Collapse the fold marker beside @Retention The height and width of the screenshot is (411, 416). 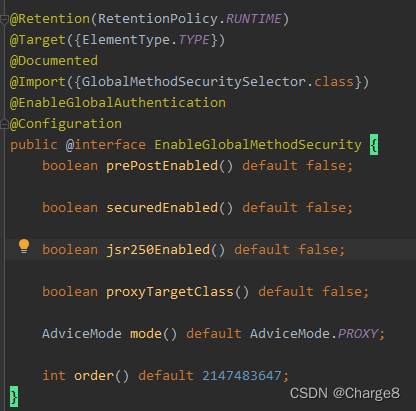(4, 20)
